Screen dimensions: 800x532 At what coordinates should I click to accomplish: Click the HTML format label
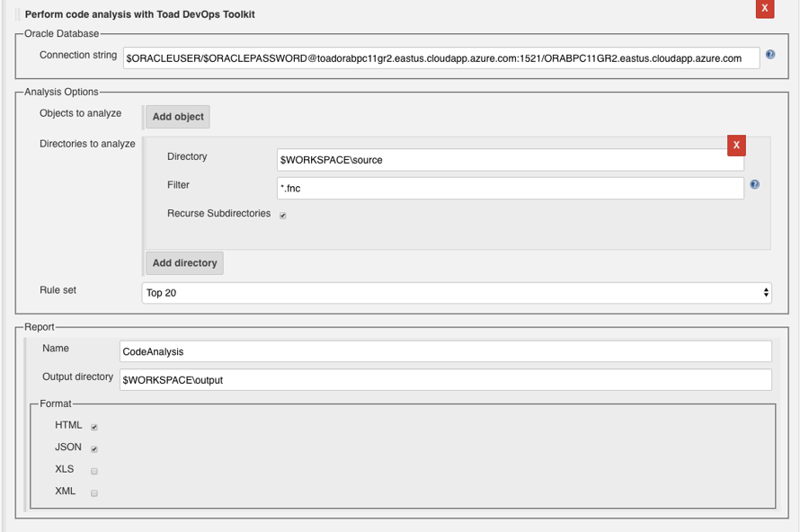coord(68,425)
